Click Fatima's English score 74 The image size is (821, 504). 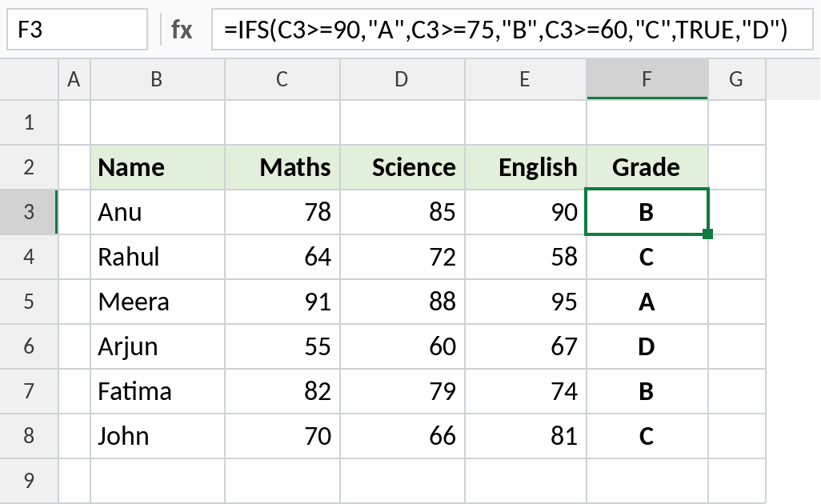tap(525, 391)
